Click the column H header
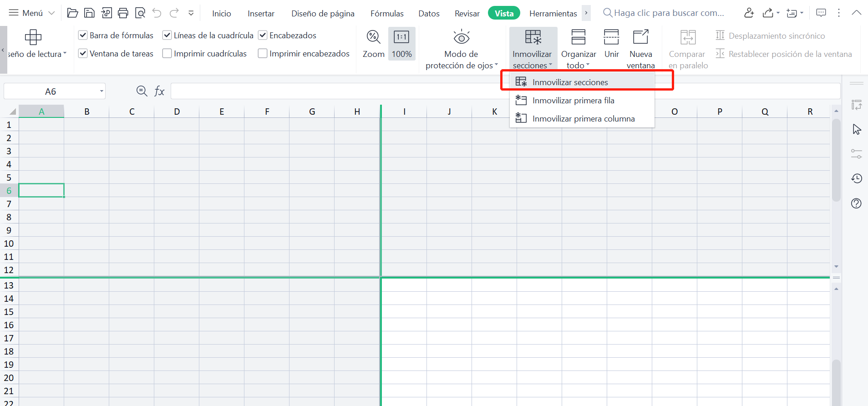Viewport: 868px width, 406px height. pos(357,112)
